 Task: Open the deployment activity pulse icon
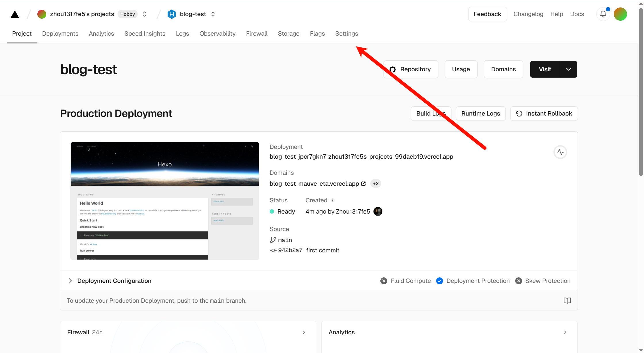click(x=560, y=152)
